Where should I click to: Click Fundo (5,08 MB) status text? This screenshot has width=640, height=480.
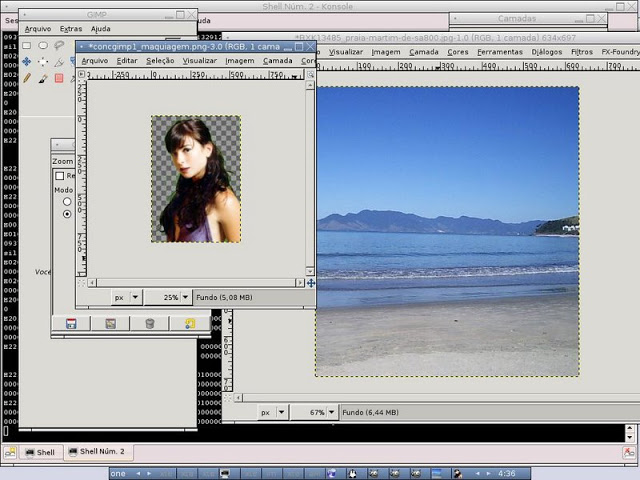(x=224, y=297)
